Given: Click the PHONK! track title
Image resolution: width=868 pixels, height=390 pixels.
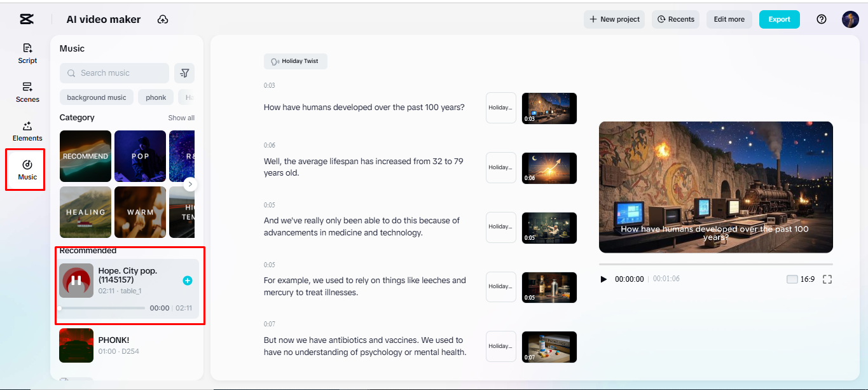Looking at the screenshot, I should click(114, 340).
